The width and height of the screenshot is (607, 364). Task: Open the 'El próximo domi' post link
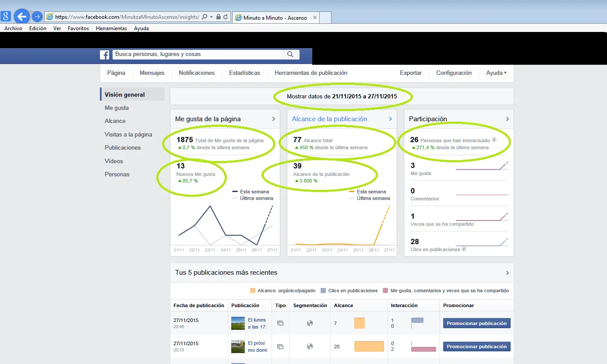tap(258, 346)
